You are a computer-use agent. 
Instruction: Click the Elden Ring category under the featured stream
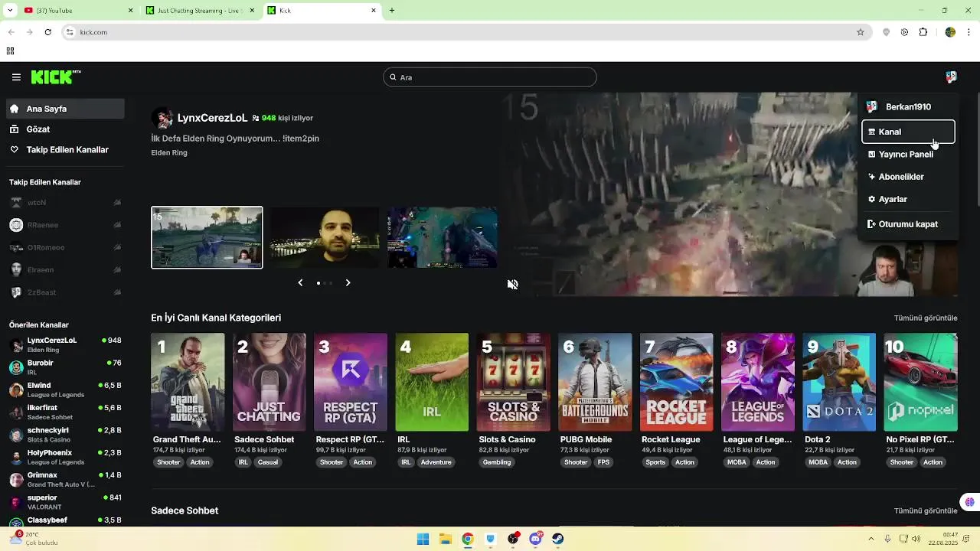pos(169,153)
